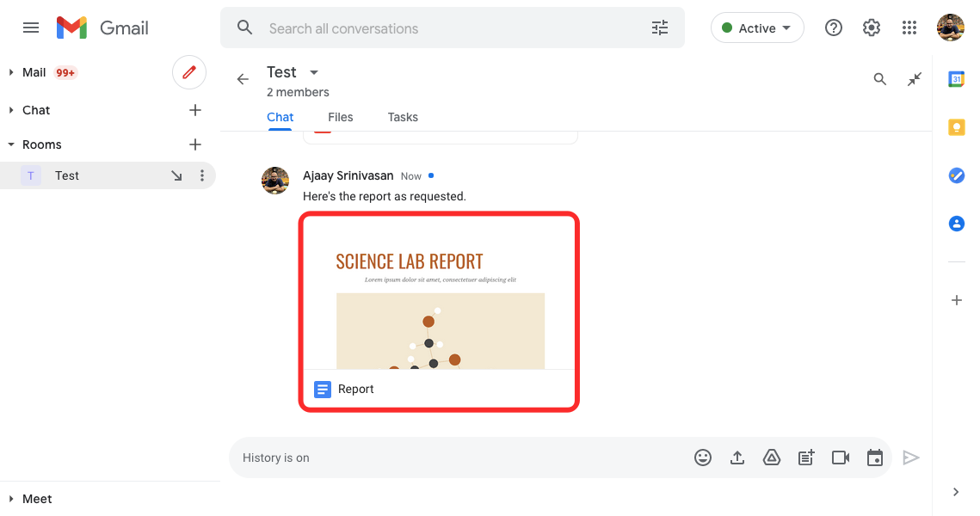Attach a Google Drive file

772,458
